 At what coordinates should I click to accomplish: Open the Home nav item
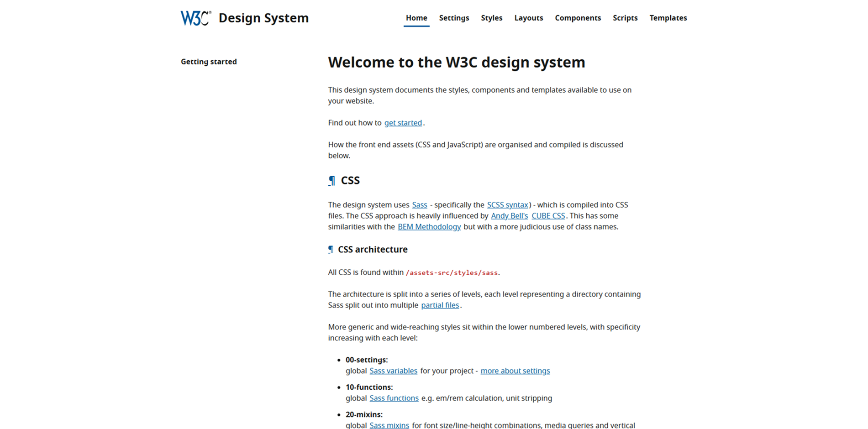coord(416,18)
